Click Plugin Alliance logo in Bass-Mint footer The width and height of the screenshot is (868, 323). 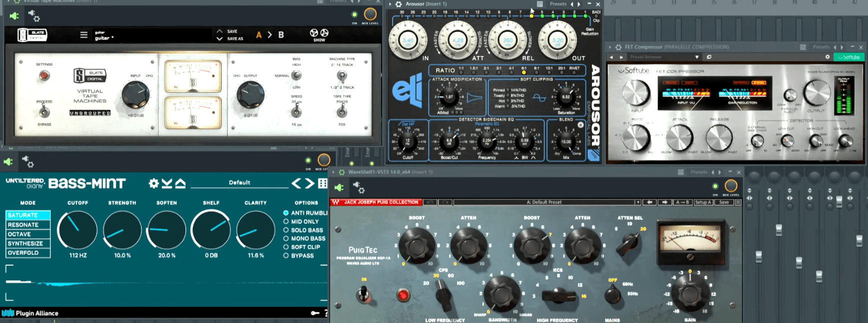30,313
